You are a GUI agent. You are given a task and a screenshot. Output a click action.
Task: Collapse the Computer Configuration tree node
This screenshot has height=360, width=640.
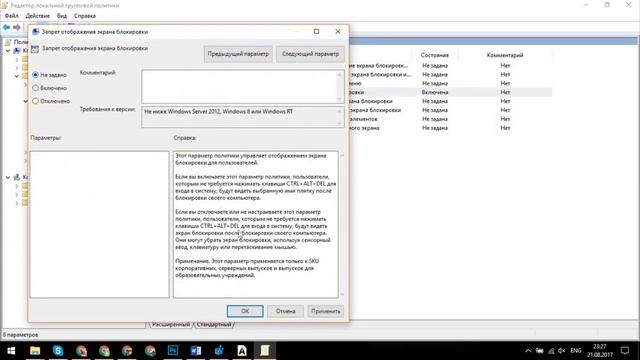coord(8,51)
